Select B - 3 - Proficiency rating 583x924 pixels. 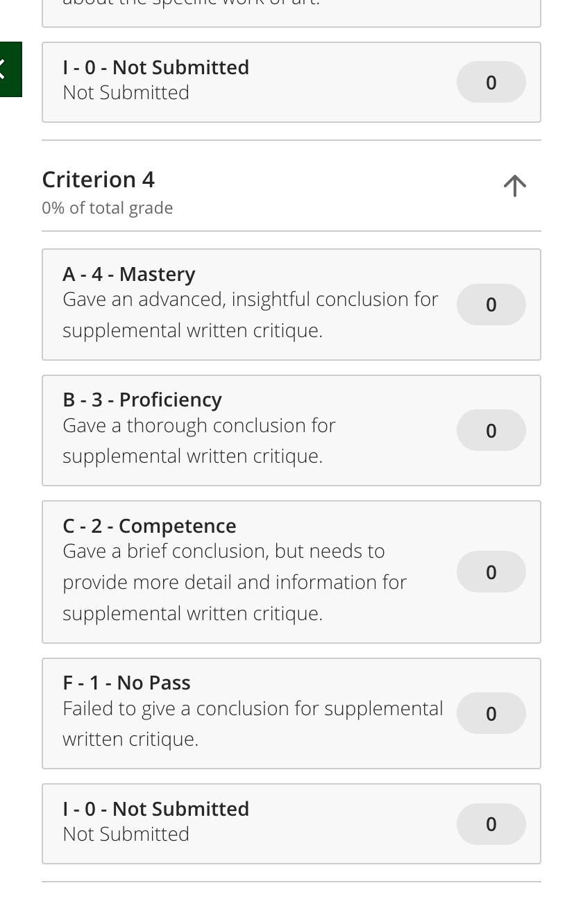click(291, 430)
